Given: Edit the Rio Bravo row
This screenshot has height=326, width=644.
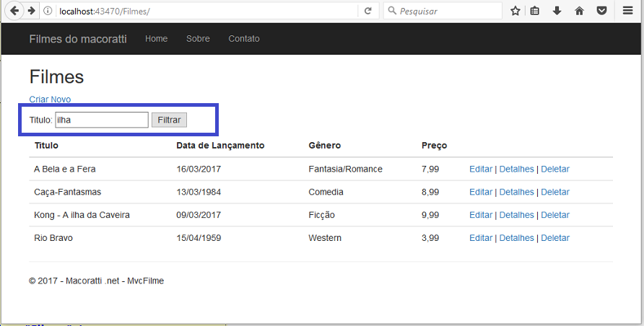Looking at the screenshot, I should [x=481, y=238].
